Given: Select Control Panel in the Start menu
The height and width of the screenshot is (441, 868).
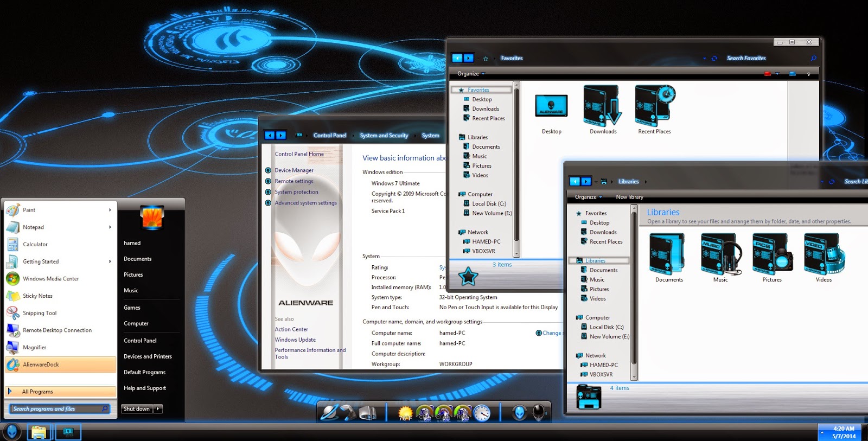Looking at the screenshot, I should point(140,341).
